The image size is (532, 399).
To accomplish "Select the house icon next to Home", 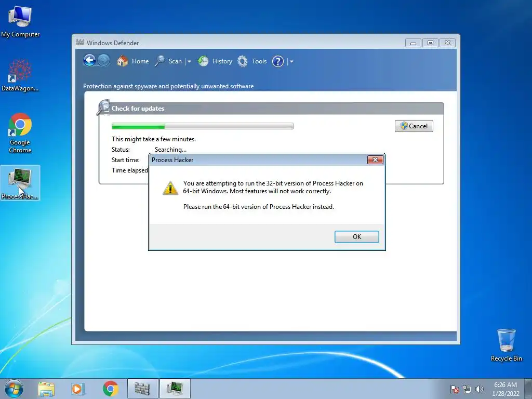I will tap(123, 61).
